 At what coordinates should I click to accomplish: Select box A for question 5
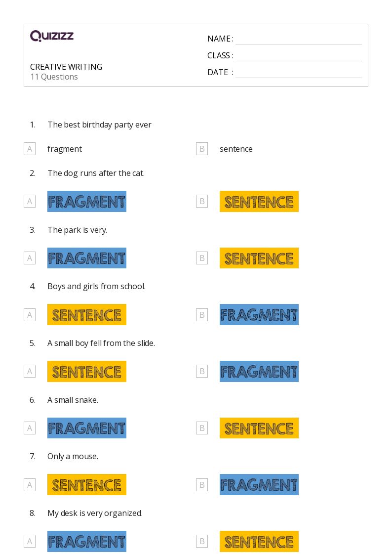click(30, 371)
